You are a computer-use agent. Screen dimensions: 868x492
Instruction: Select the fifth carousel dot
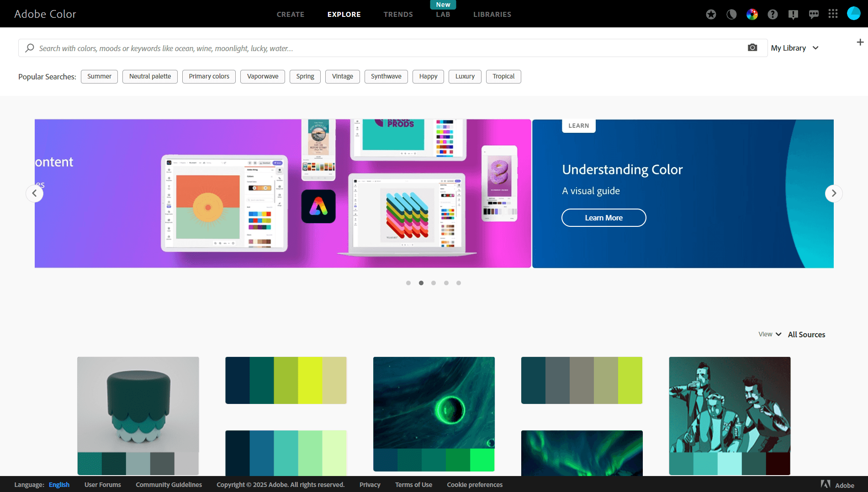click(459, 283)
